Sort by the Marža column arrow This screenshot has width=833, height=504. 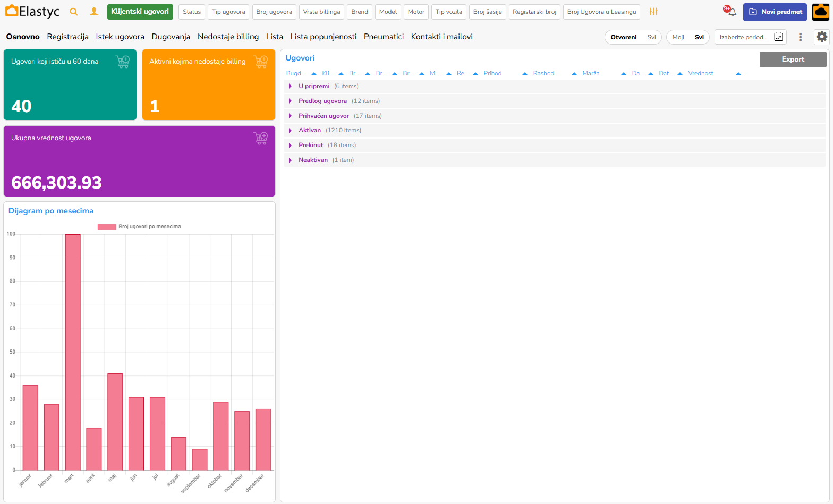point(624,74)
